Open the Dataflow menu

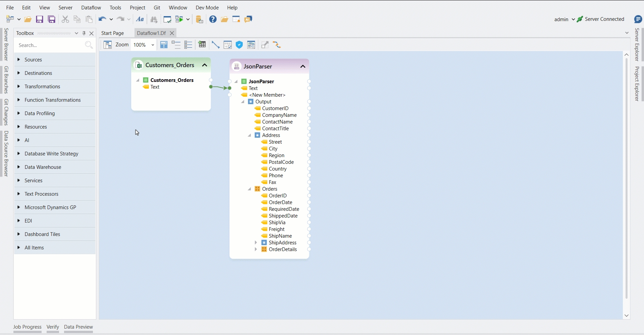click(91, 7)
